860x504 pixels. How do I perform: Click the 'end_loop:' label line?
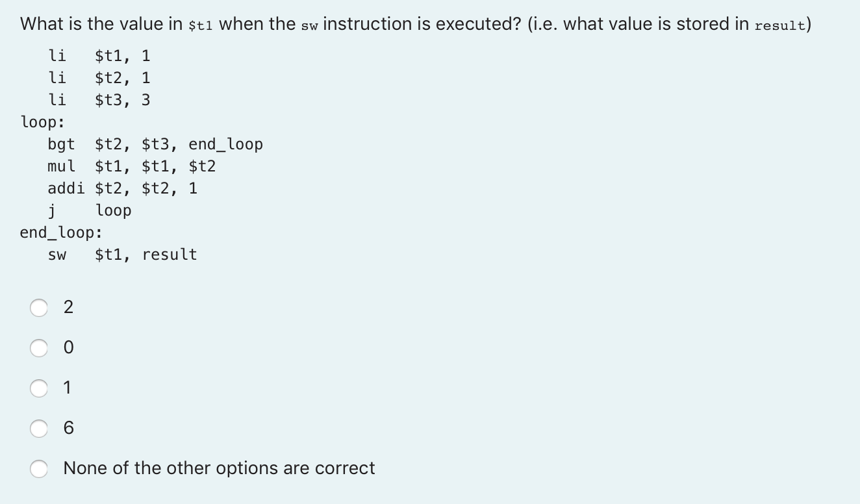(x=61, y=233)
